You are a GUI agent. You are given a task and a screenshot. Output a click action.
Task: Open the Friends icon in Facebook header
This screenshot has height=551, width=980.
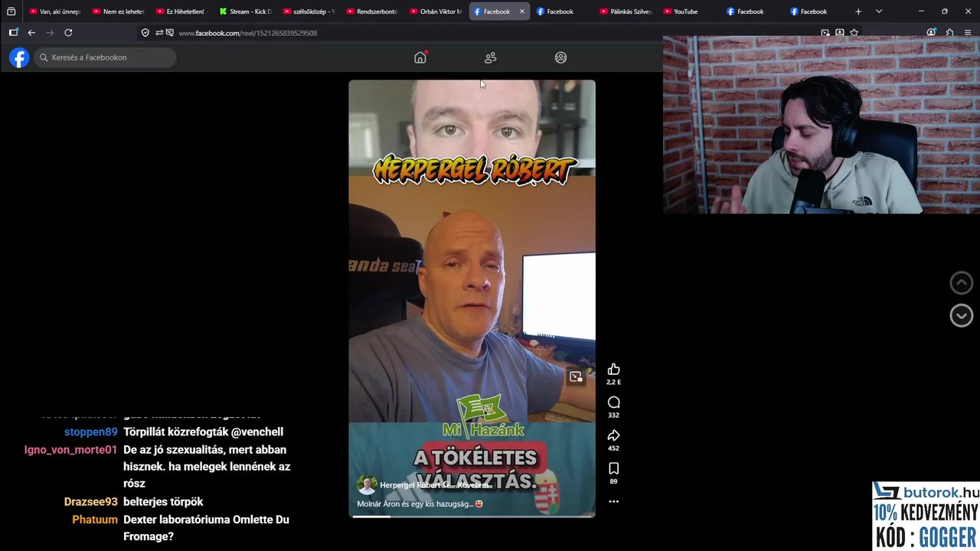[491, 57]
